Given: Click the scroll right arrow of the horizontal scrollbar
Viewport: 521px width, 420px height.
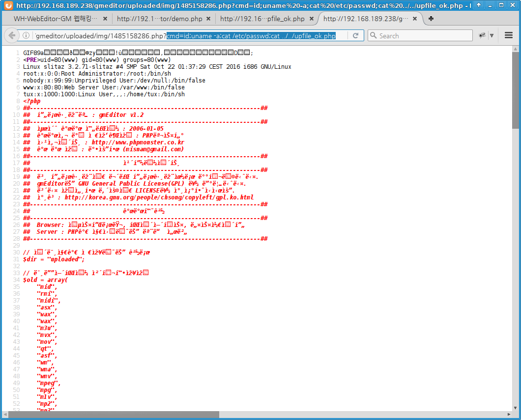Looking at the screenshot, I should (509, 415).
